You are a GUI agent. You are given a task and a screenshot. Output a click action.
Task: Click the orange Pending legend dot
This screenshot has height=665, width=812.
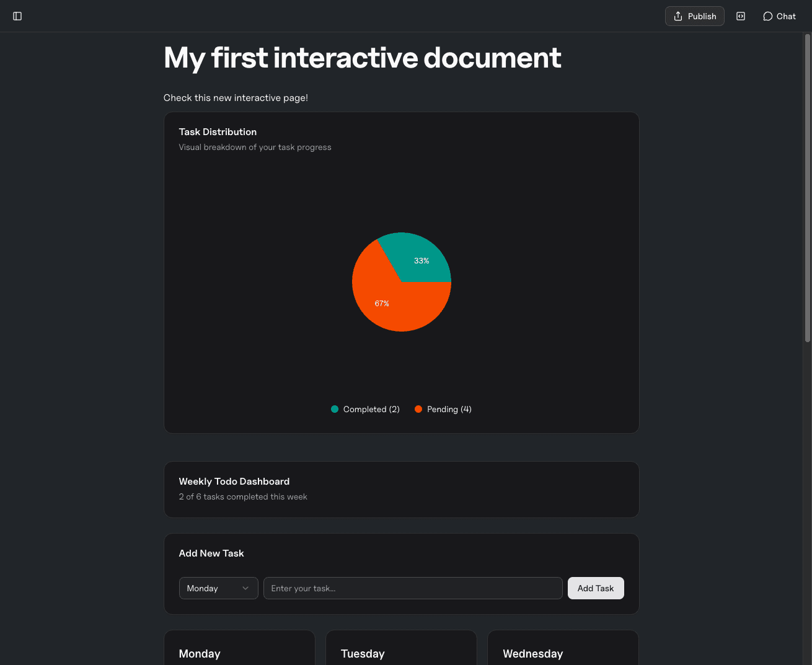tap(418, 409)
